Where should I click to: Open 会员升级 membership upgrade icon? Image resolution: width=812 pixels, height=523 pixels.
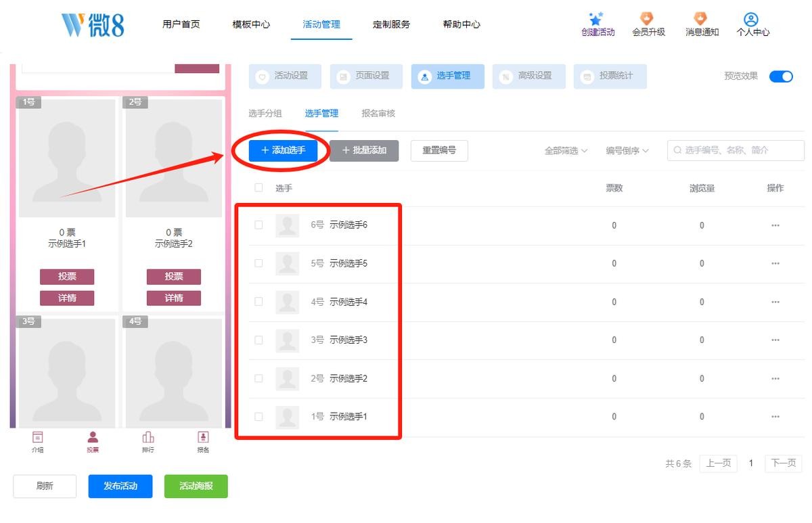click(x=648, y=20)
